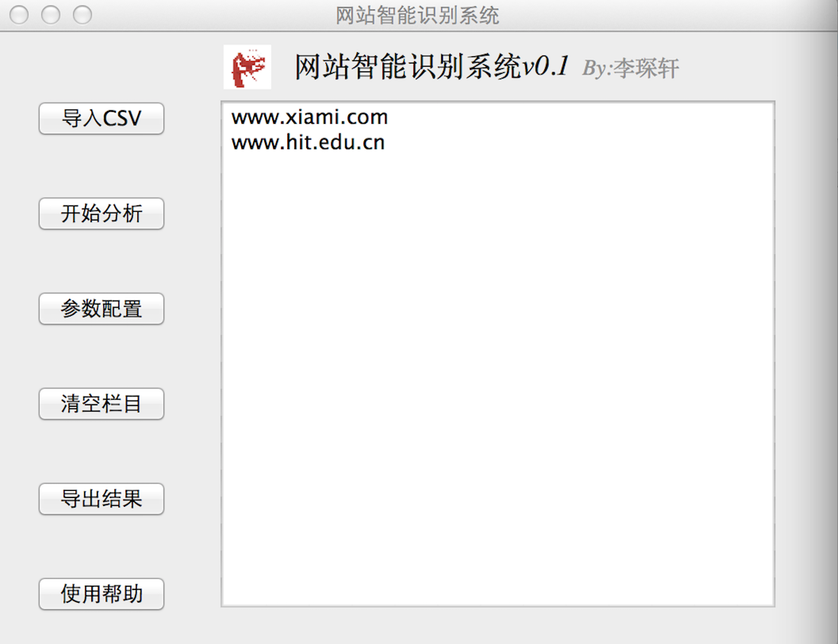838x644 pixels.
Task: Click the v0.1 version text in the header
Action: (545, 67)
